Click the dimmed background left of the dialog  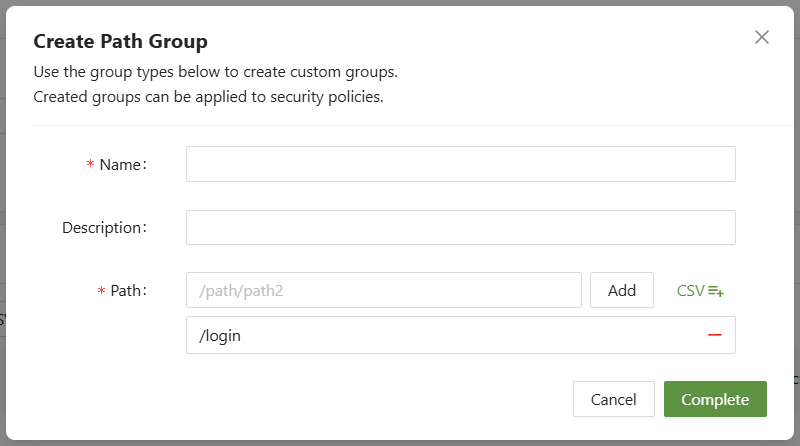[3, 250]
